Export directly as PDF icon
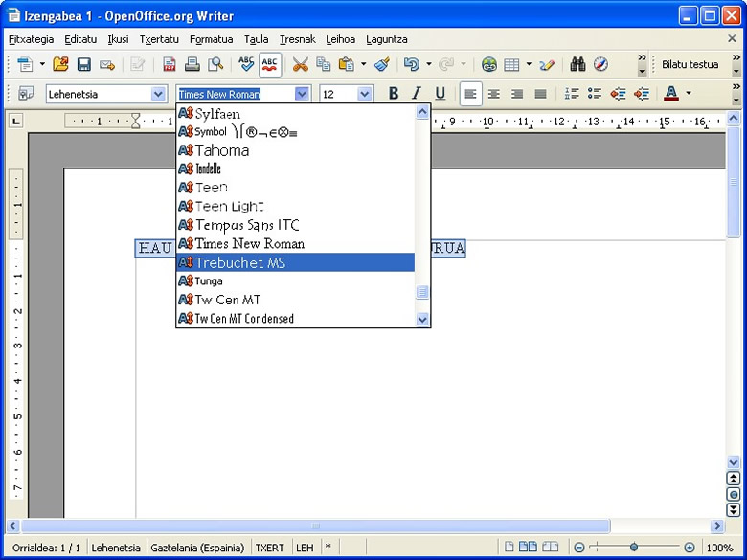This screenshot has height=560, width=747. tap(169, 64)
